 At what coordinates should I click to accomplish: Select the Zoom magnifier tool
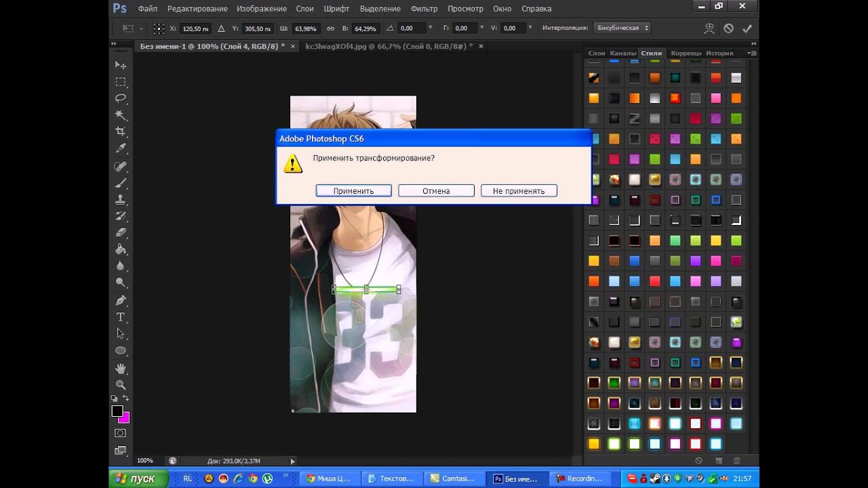pos(121,385)
